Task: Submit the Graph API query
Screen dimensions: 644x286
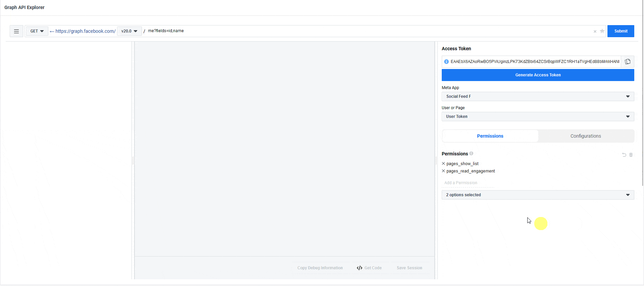Action: point(621,31)
